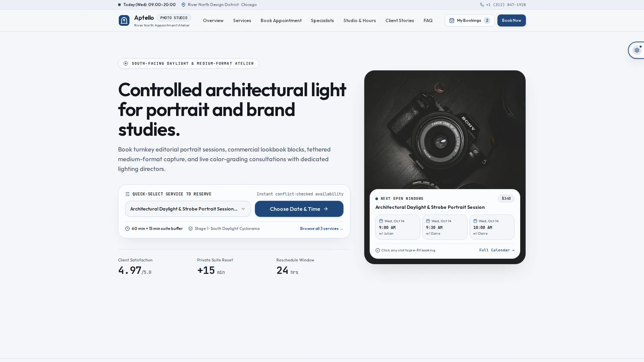Click calendar icon in 9:30 AM slot
The width and height of the screenshot is (644, 362).
pyautogui.click(x=428, y=221)
